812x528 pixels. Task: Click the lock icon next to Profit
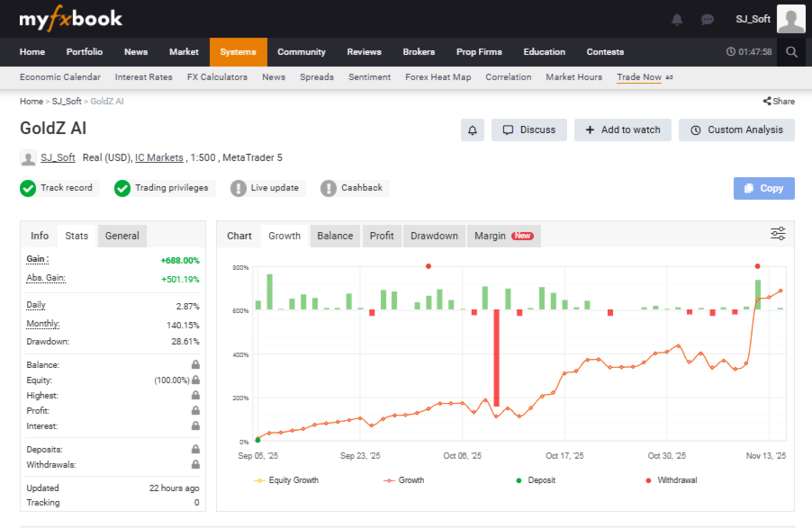(195, 410)
